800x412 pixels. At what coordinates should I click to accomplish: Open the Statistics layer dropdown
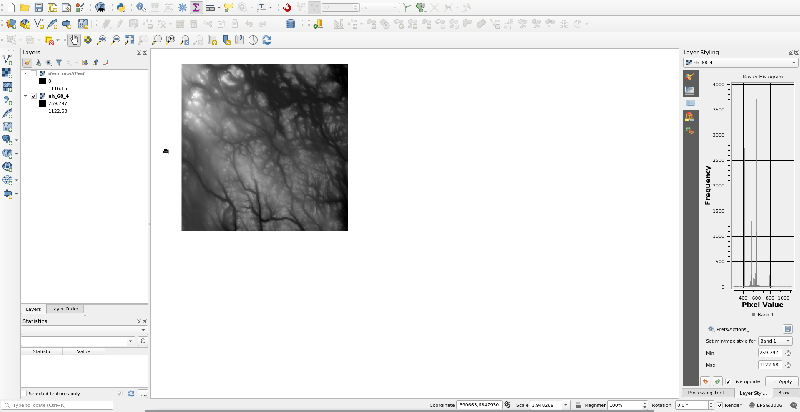84,330
